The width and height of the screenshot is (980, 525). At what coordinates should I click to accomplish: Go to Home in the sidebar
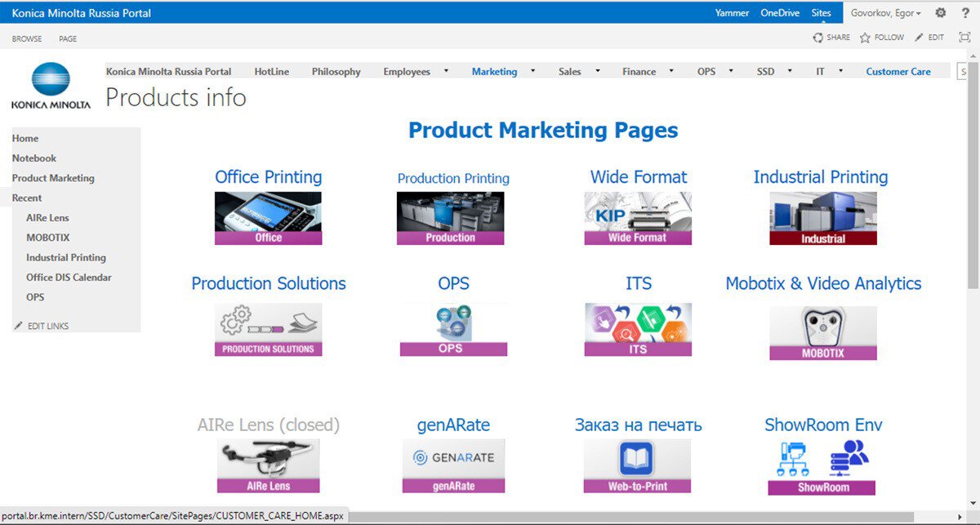tap(25, 139)
